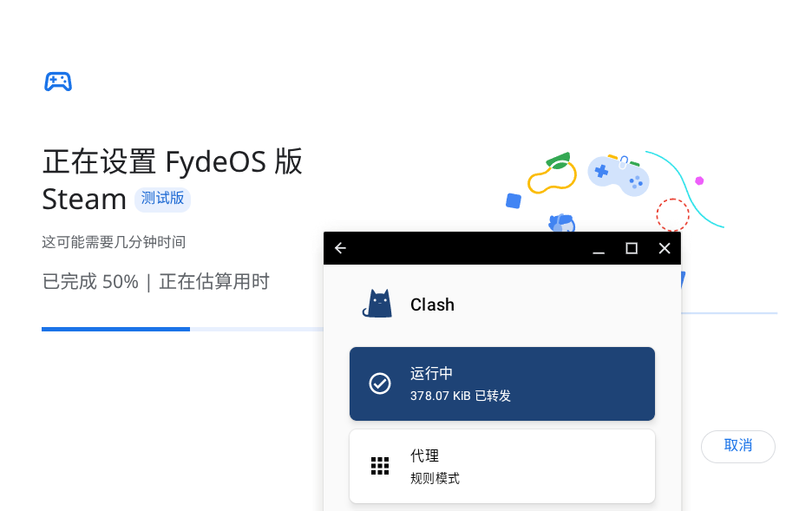This screenshot has width=812, height=511.
Task: Click the yellow loop leaf illustration
Action: (552, 173)
